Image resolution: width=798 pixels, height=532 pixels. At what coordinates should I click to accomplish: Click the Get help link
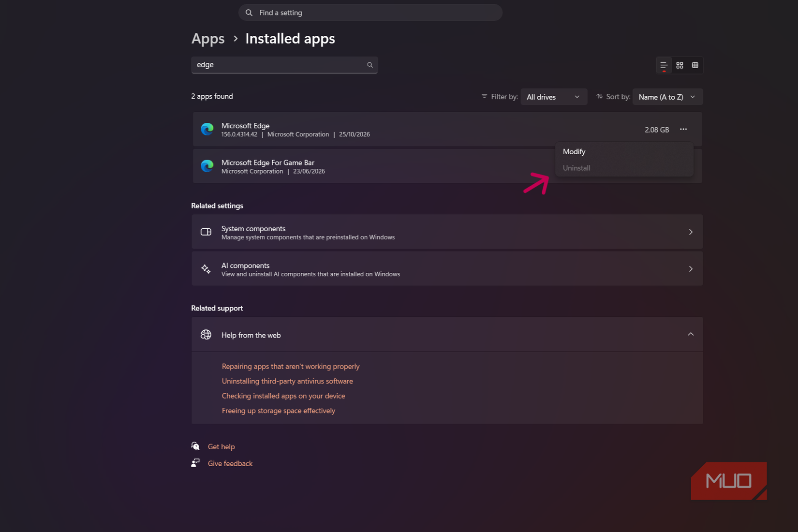tap(222, 446)
